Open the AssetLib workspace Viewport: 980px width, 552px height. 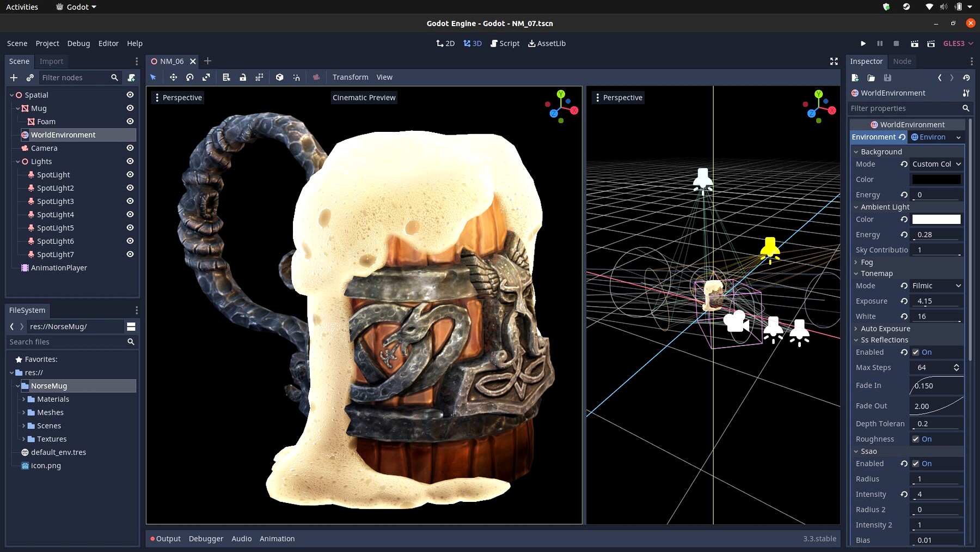point(547,44)
